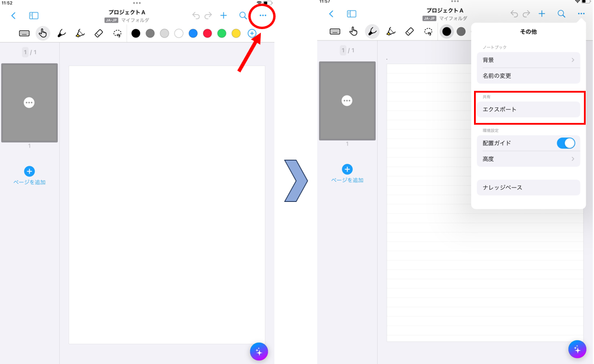Select エクスポート from the menu

tap(529, 109)
